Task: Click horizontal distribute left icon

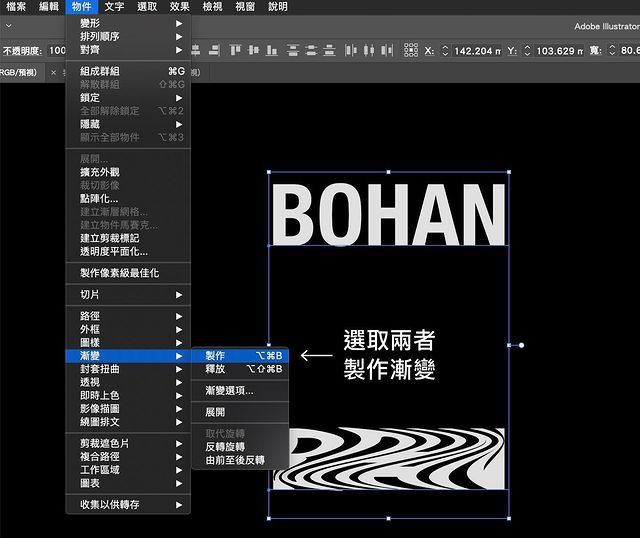Action: [351, 50]
